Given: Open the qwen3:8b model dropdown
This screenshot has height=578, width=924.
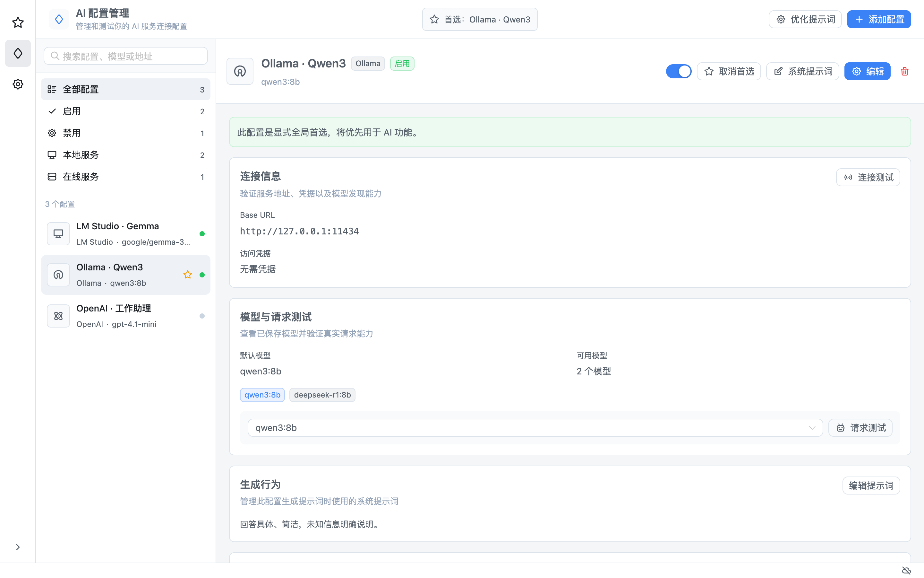Looking at the screenshot, I should (x=535, y=428).
